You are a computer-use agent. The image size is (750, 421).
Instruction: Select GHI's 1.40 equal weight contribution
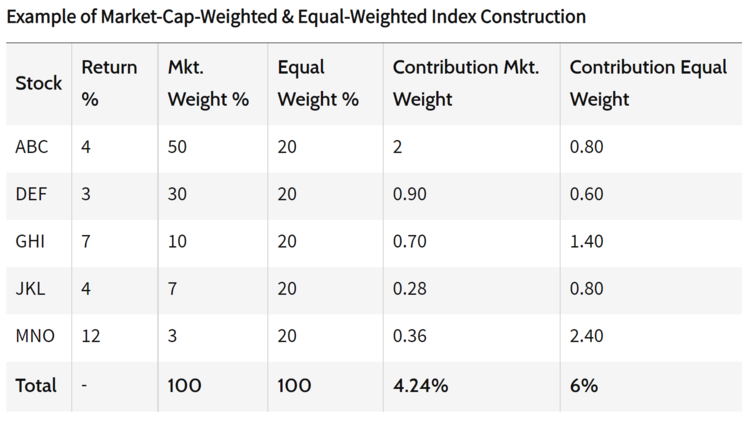[x=586, y=242]
